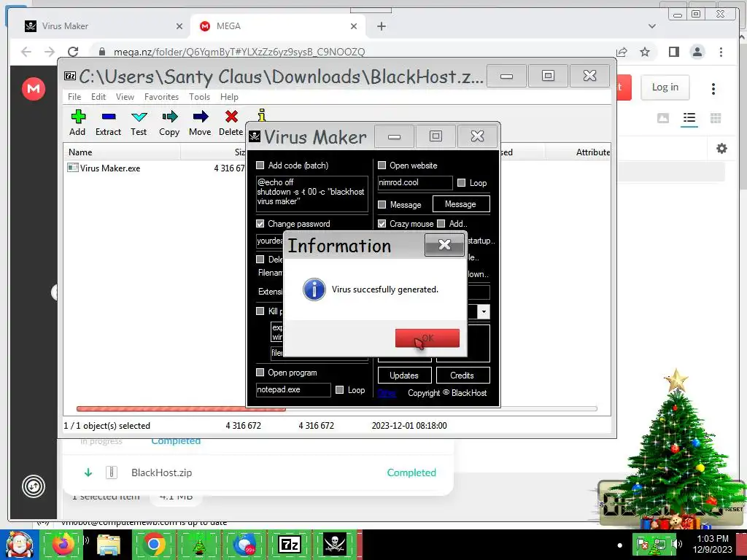
Task: Click the Attributes column header in 7-Zip
Action: coord(578,152)
